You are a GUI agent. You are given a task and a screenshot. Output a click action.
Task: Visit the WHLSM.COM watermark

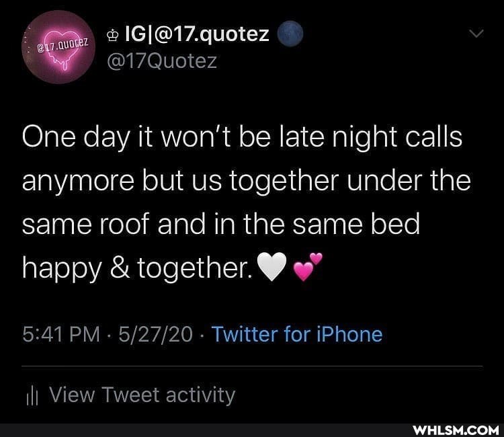456,430
